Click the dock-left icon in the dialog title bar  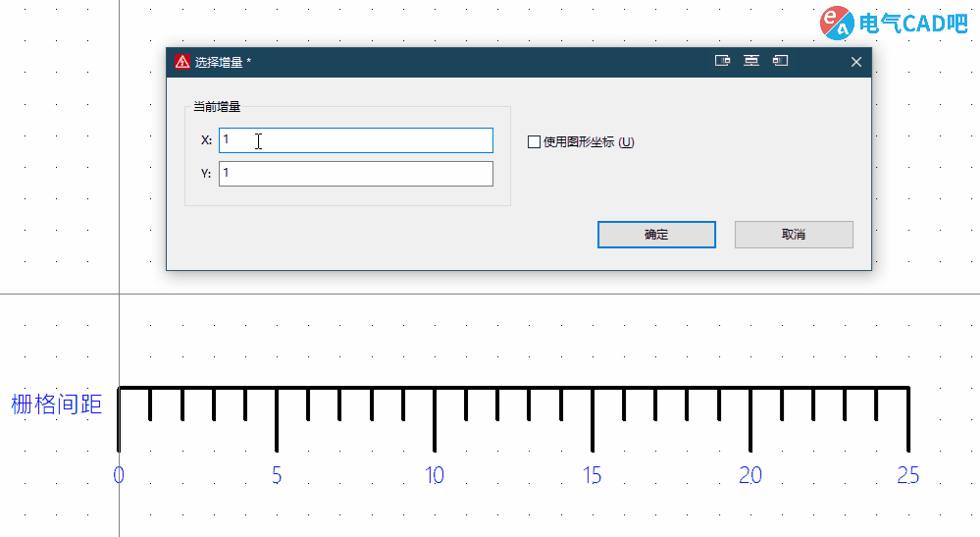pyautogui.click(x=780, y=61)
